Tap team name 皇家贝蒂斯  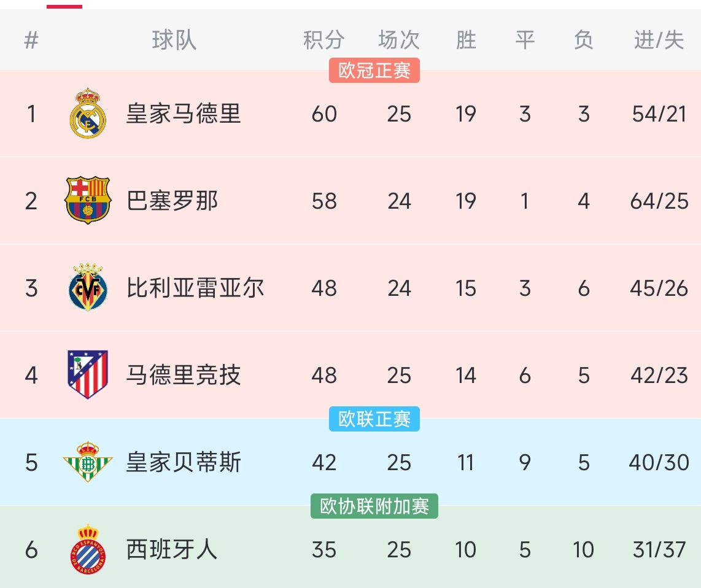[x=183, y=462]
